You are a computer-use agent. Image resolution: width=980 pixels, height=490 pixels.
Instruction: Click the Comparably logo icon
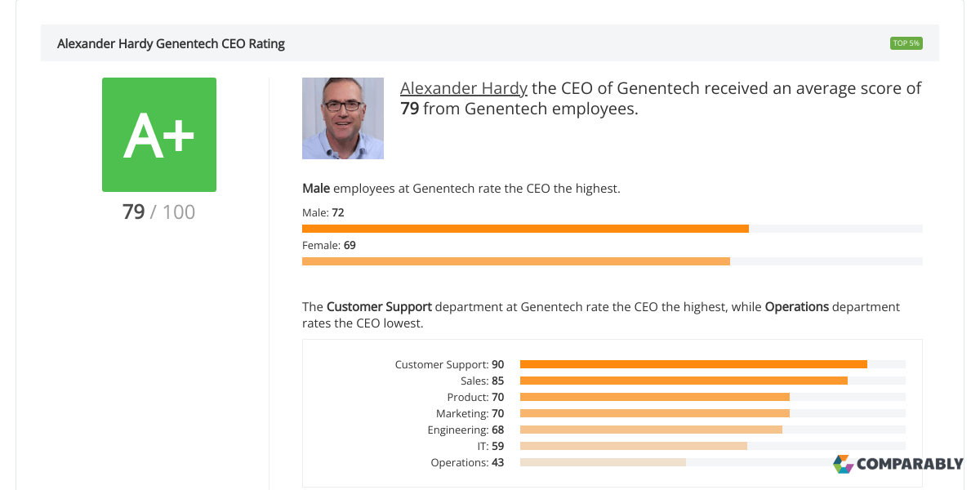pos(844,464)
